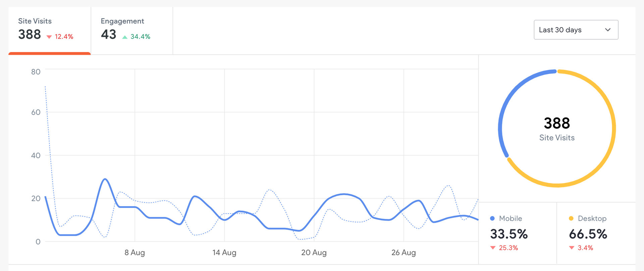
Task: Click the blue Mobile legend dot
Action: [x=492, y=219]
